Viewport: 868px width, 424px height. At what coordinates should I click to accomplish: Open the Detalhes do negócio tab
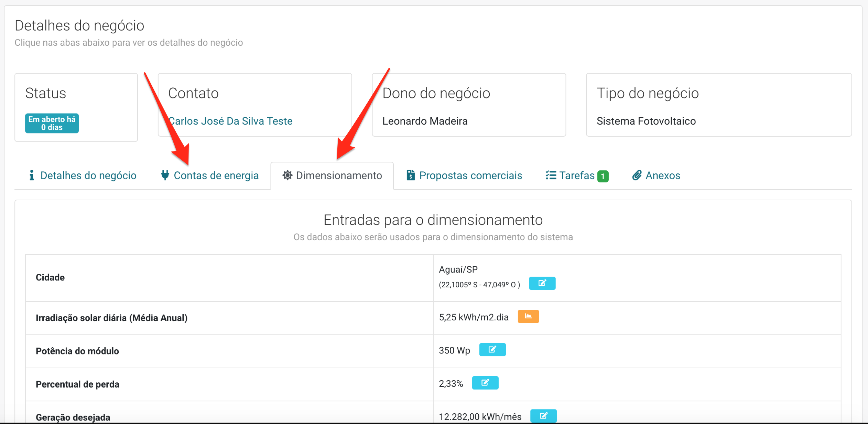(83, 176)
